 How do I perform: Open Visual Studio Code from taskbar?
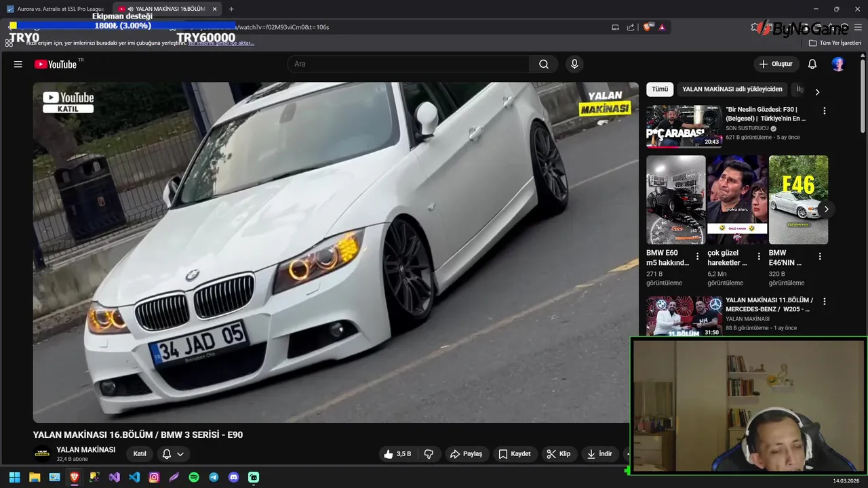[134, 477]
